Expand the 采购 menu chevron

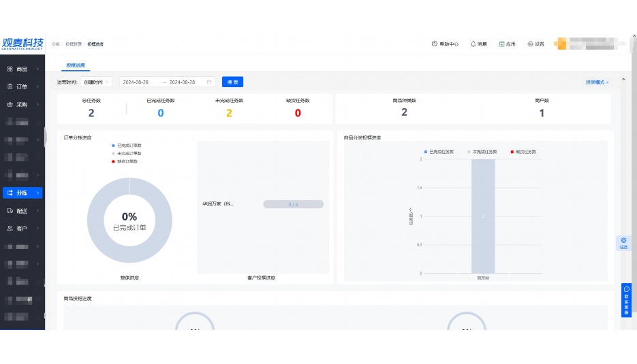click(37, 104)
